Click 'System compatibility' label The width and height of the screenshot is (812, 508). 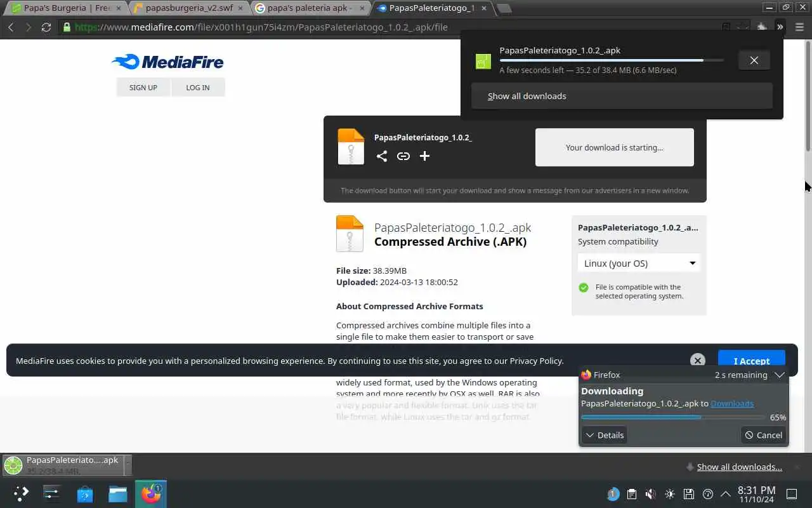pyautogui.click(x=618, y=241)
